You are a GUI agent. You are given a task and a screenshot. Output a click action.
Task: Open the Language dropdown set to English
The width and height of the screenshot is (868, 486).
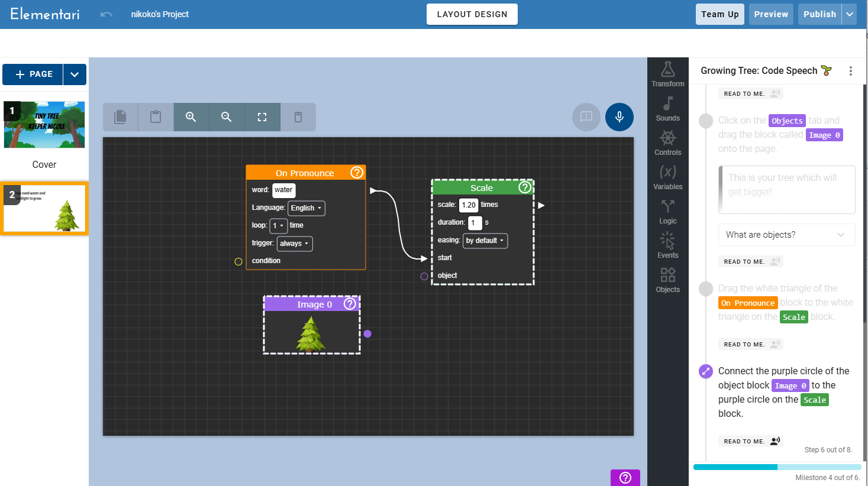(306, 208)
